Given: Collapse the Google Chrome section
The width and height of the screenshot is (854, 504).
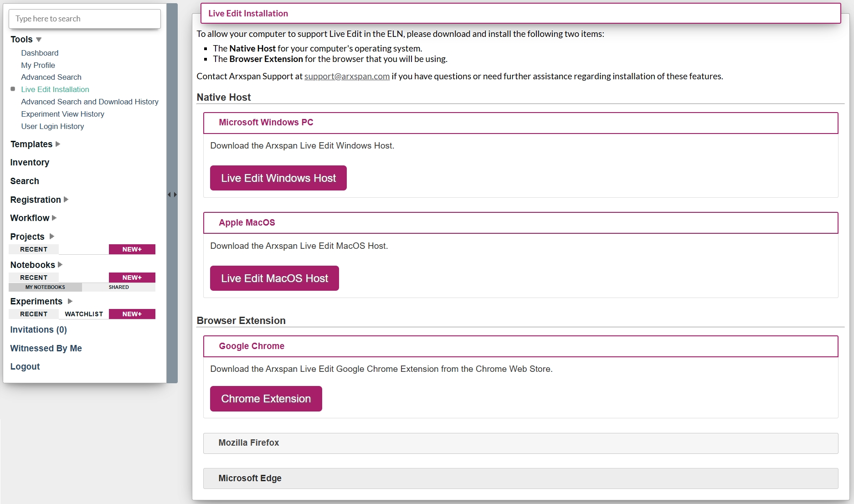Looking at the screenshot, I should 520,346.
